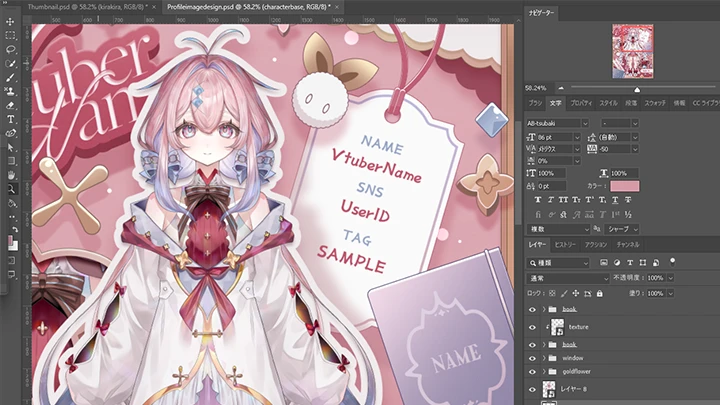Select the Lasso tool

coord(10,50)
